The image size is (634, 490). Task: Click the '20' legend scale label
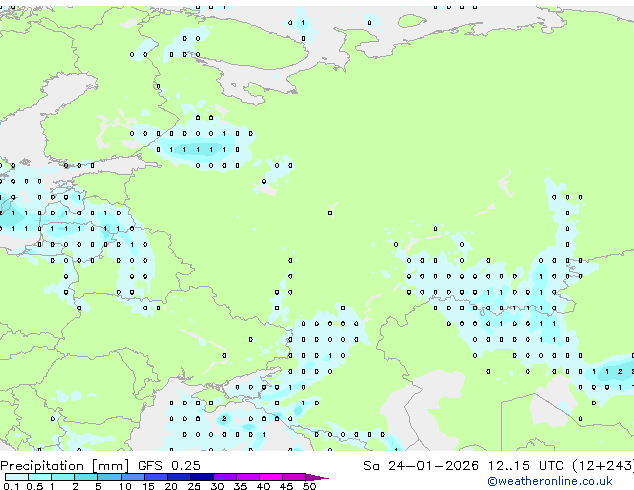[x=171, y=486]
